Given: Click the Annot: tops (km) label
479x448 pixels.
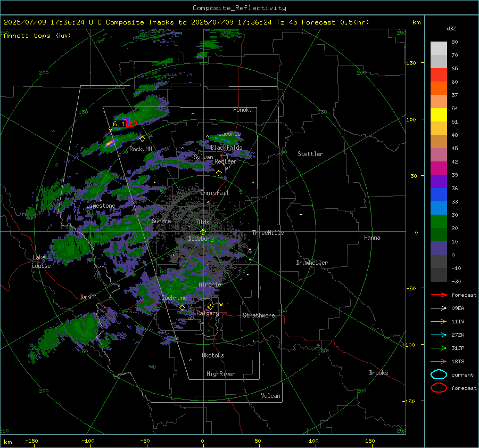Looking at the screenshot, I should 37,36.
